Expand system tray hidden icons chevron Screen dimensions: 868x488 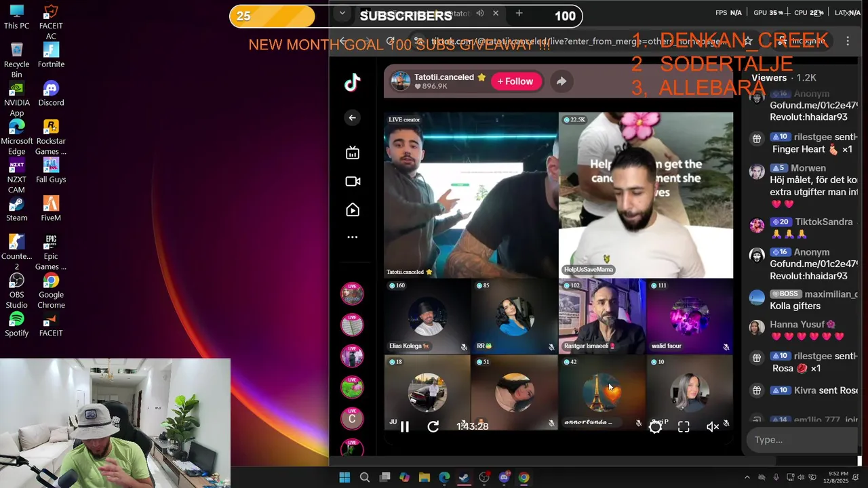[747, 478]
